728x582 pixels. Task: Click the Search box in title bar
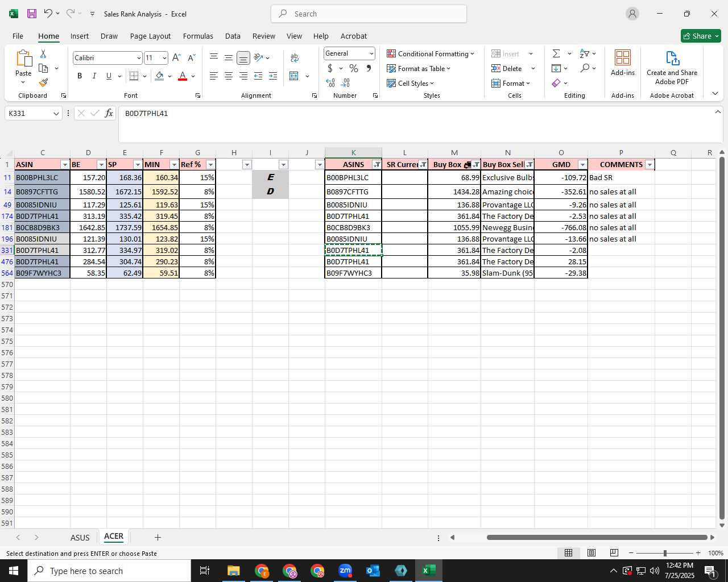pyautogui.click(x=369, y=14)
